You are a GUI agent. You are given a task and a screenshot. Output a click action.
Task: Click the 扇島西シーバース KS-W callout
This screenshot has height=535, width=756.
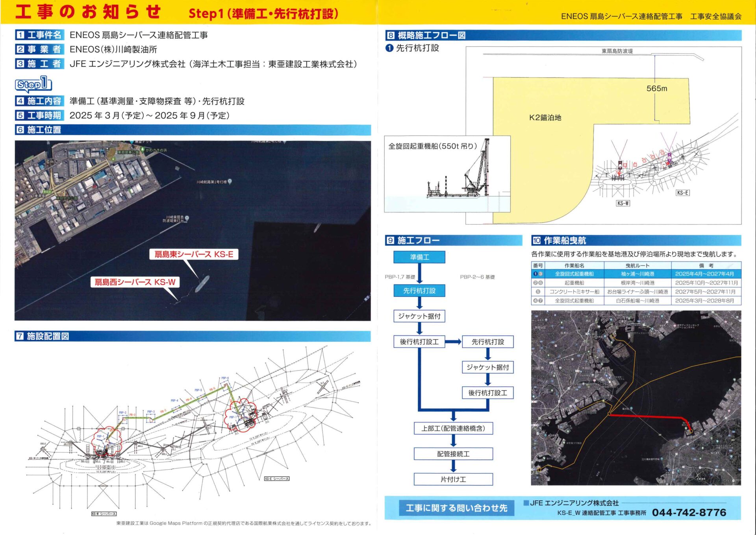[135, 282]
